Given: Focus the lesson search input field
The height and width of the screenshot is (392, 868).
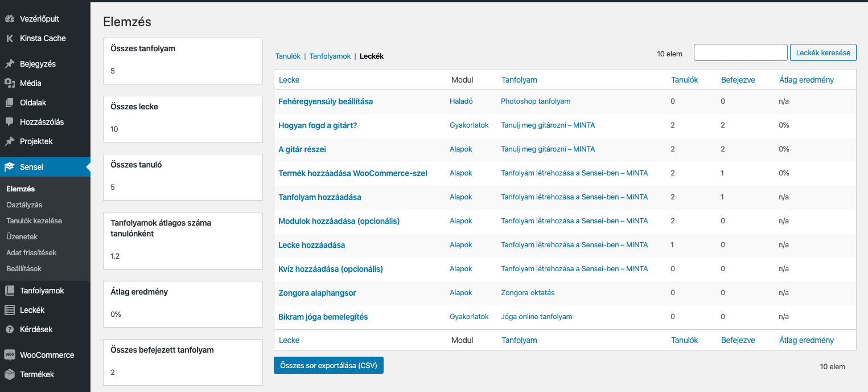Looking at the screenshot, I should (x=741, y=52).
